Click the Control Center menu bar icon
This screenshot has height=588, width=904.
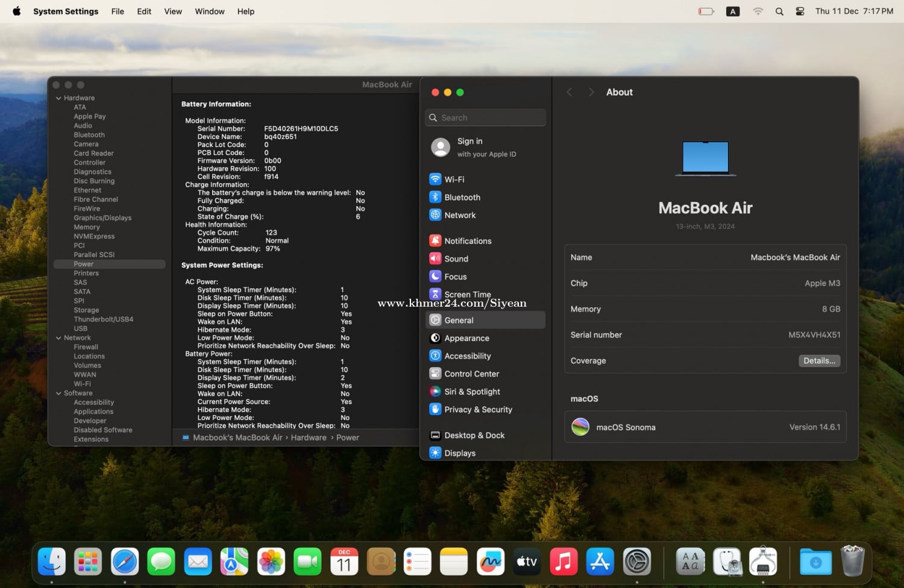click(800, 11)
